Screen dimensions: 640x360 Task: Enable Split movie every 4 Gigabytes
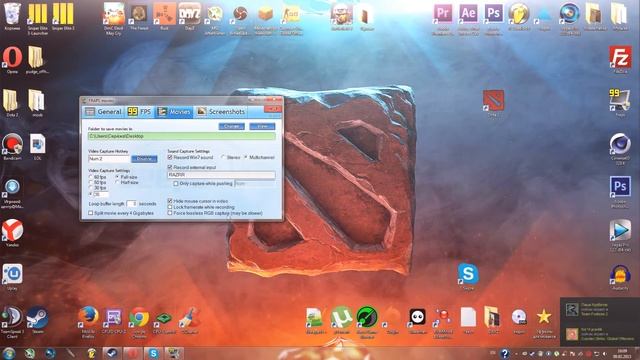point(91,213)
